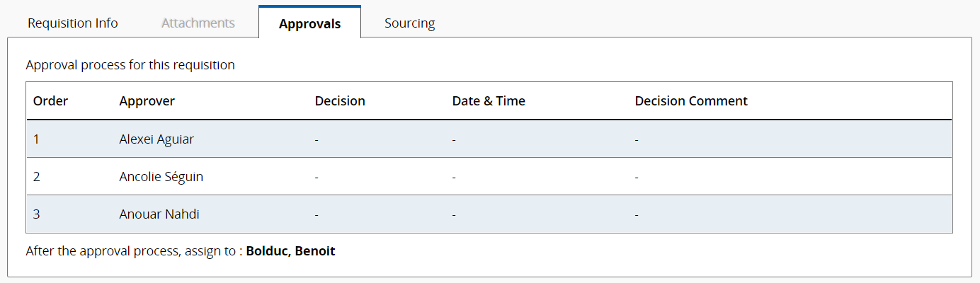Click the Order column header
980x283 pixels.
[50, 100]
